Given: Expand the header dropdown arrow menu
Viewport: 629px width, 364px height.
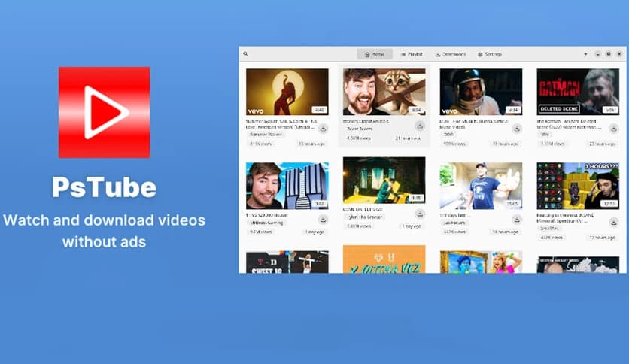Looking at the screenshot, I should (585, 54).
